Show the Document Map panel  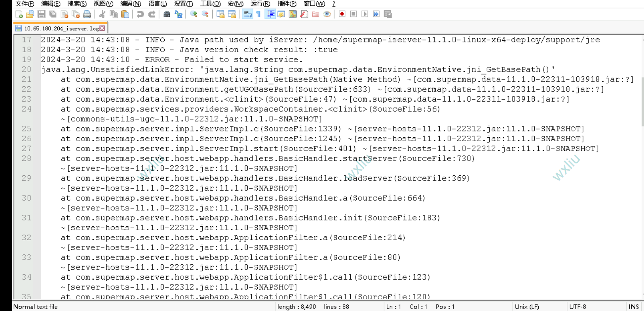[x=293, y=14]
